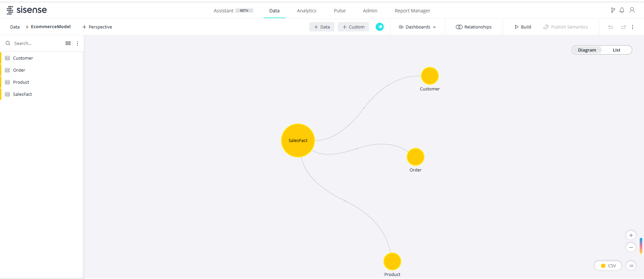Switch to List view

click(616, 50)
